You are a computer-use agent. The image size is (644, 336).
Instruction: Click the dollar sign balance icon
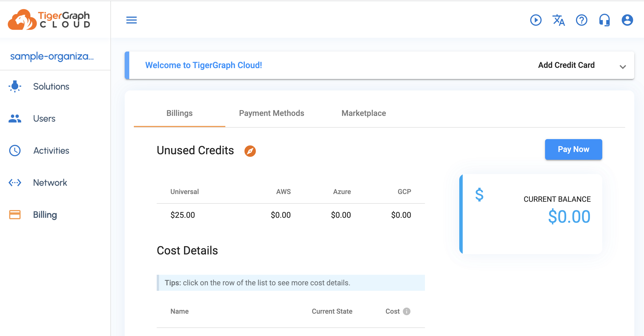click(479, 195)
